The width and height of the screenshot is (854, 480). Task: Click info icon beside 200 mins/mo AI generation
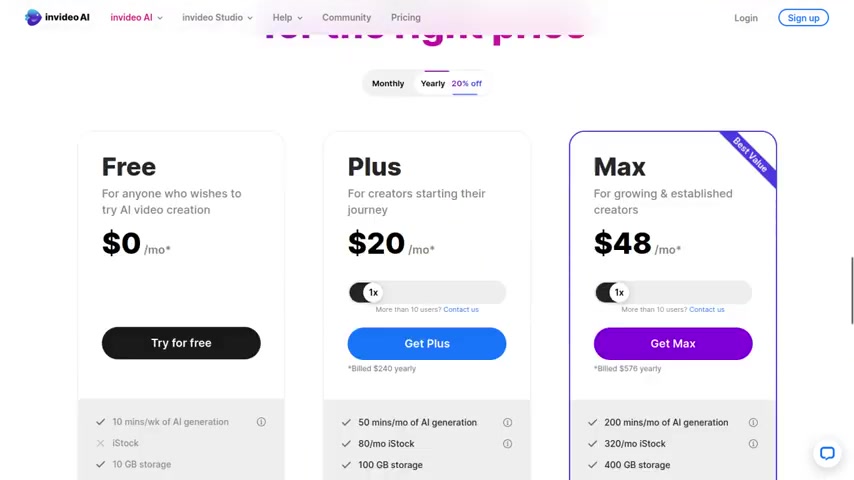tap(753, 422)
